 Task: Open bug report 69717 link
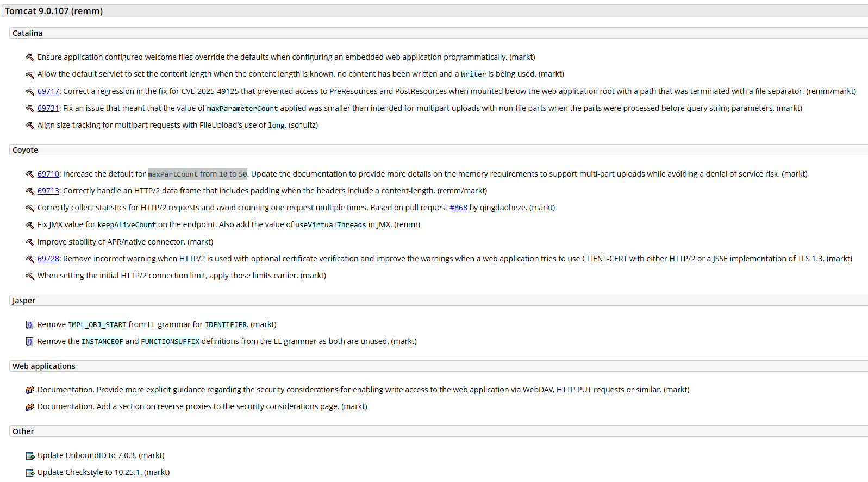(x=48, y=91)
